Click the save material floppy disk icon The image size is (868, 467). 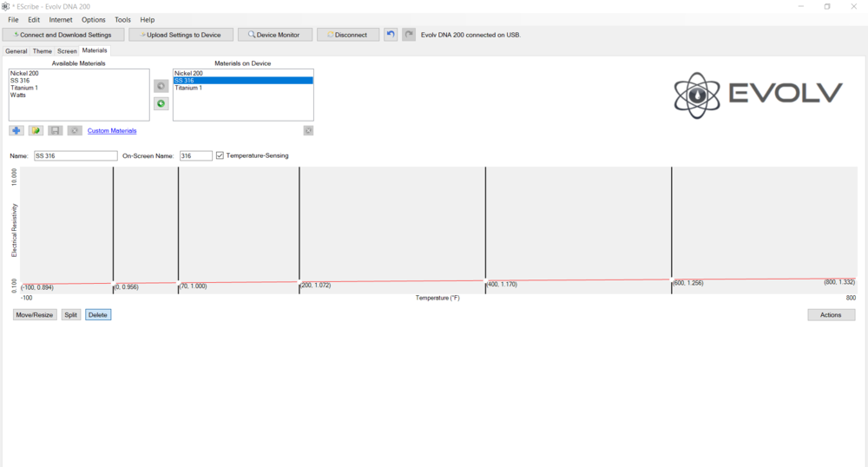(55, 130)
